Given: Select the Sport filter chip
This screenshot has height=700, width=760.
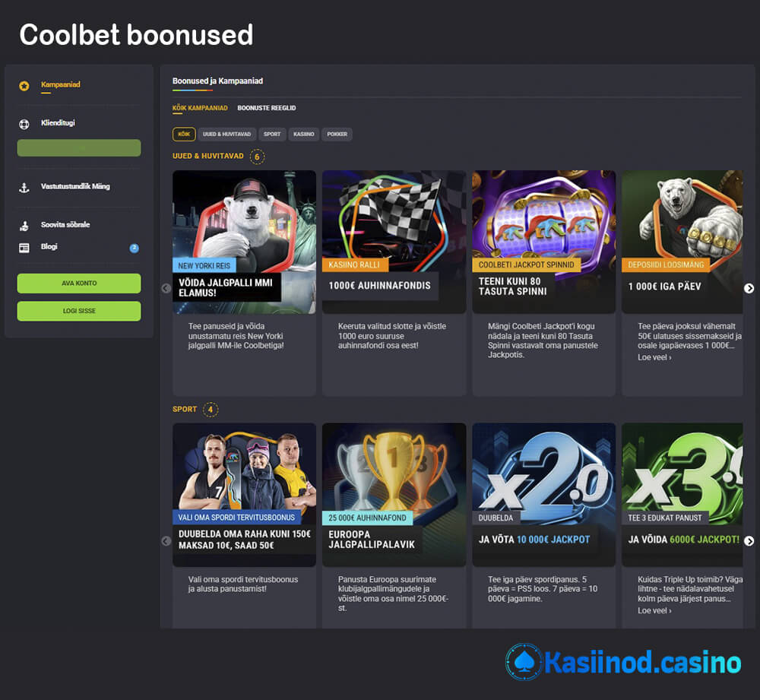Looking at the screenshot, I should pyautogui.click(x=272, y=135).
